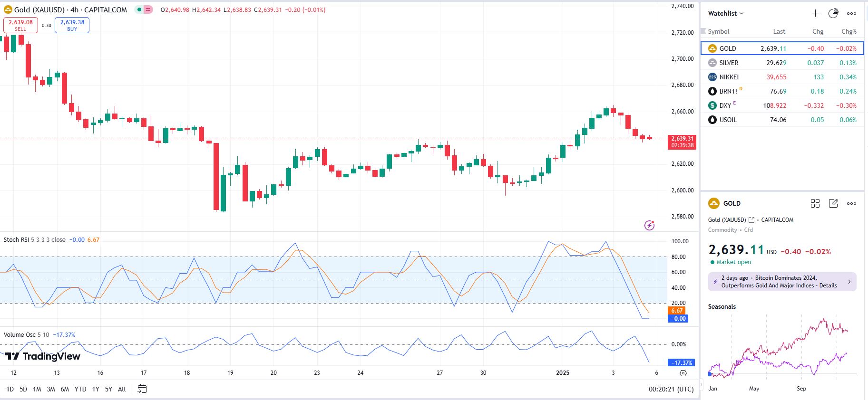Expand the Watchlist dropdown
The image size is (868, 400).
coord(726,13)
